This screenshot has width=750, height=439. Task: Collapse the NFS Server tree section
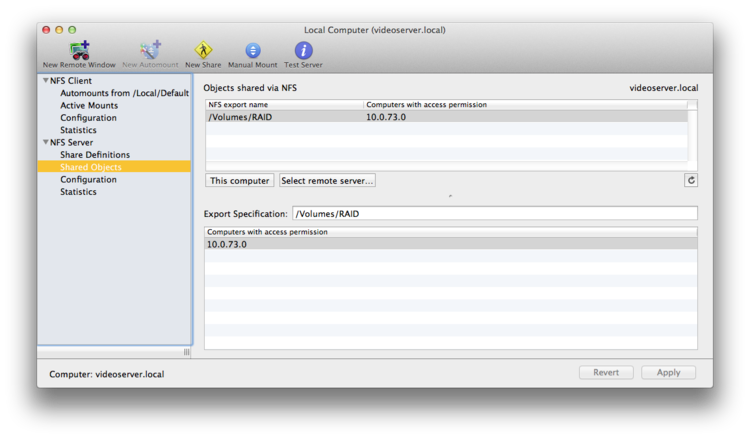click(46, 142)
